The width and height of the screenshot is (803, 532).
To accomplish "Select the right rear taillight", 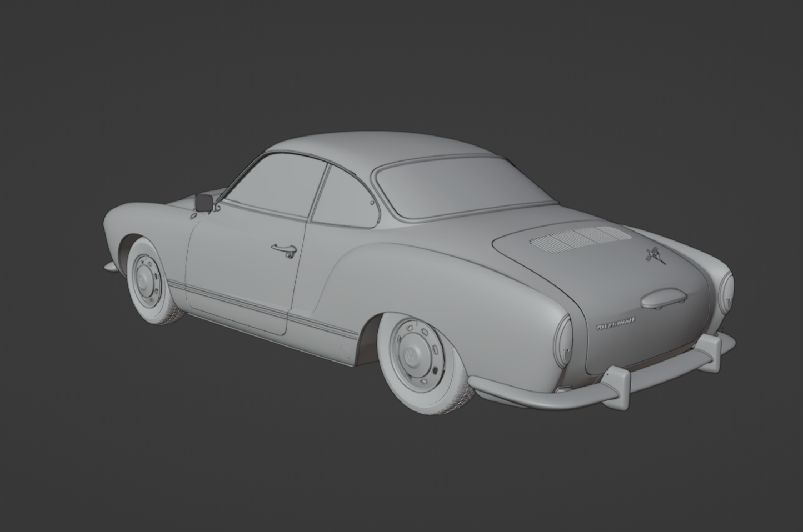I will click(726, 294).
